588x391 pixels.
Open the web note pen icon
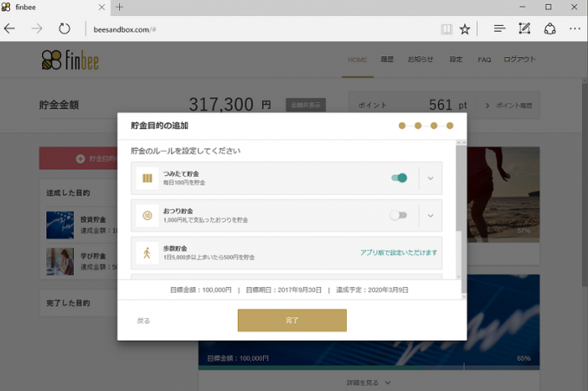coord(524,29)
